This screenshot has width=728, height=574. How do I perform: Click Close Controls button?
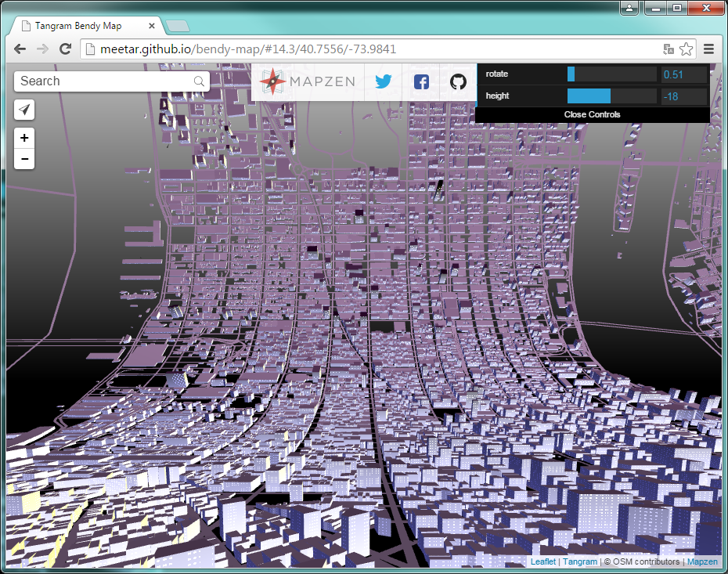tap(592, 114)
